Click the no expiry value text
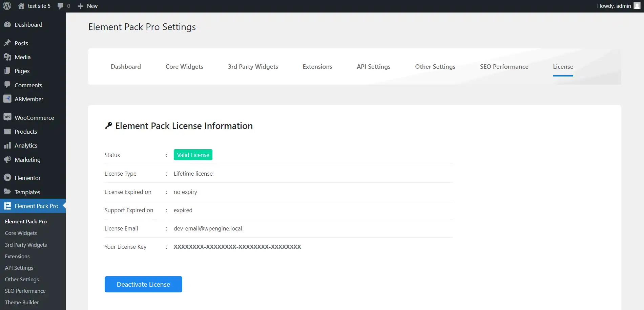This screenshot has width=644, height=310. [185, 192]
